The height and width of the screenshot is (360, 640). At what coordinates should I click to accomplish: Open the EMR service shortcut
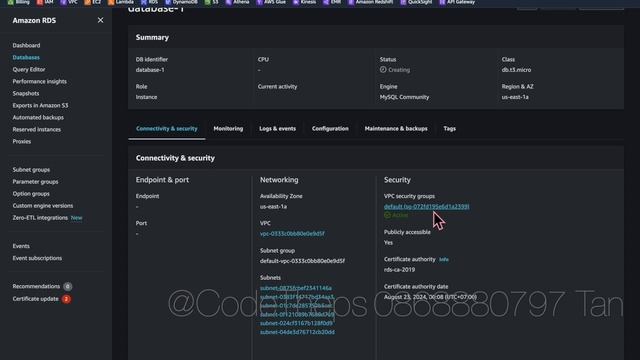point(332,2)
